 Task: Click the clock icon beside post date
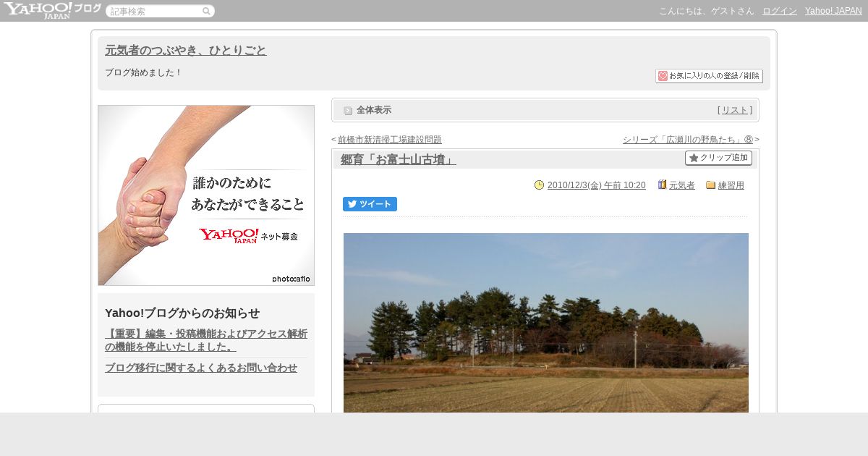point(539,185)
